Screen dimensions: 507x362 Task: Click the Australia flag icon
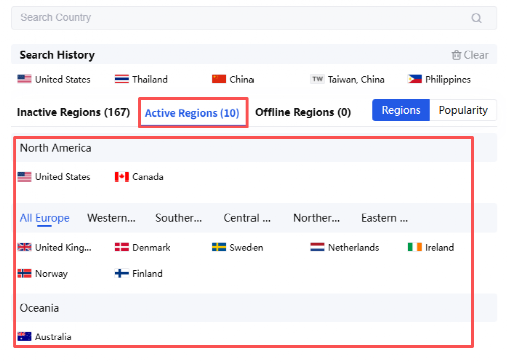[x=24, y=337]
